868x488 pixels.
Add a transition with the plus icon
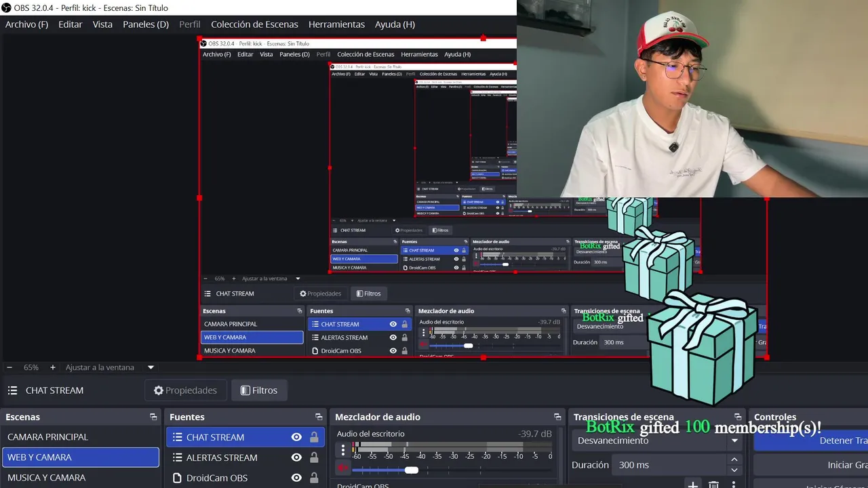pos(692,485)
